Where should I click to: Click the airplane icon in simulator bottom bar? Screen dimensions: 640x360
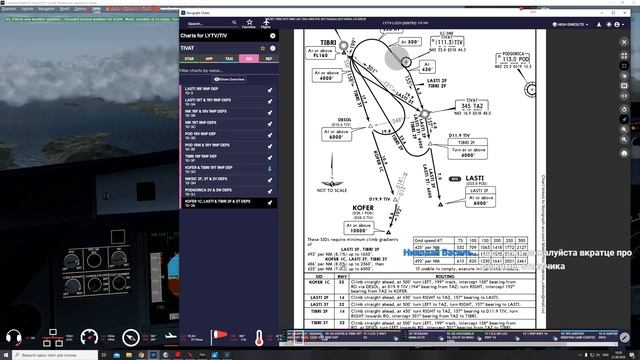pyautogui.click(x=171, y=336)
